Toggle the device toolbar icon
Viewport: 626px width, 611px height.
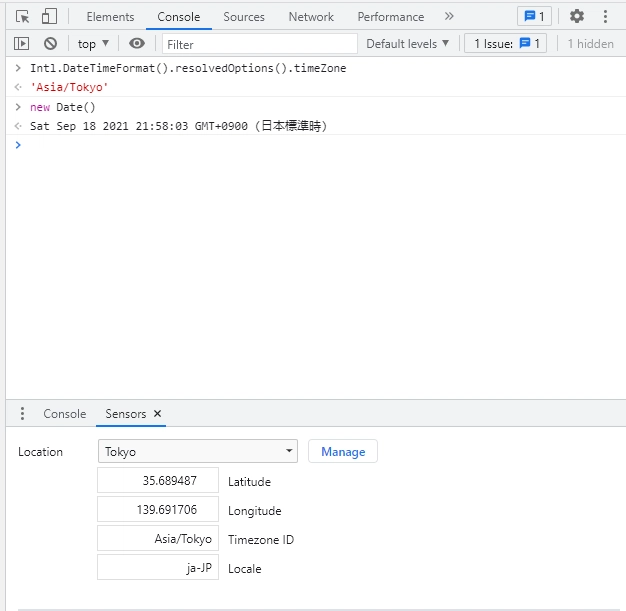click(x=49, y=16)
